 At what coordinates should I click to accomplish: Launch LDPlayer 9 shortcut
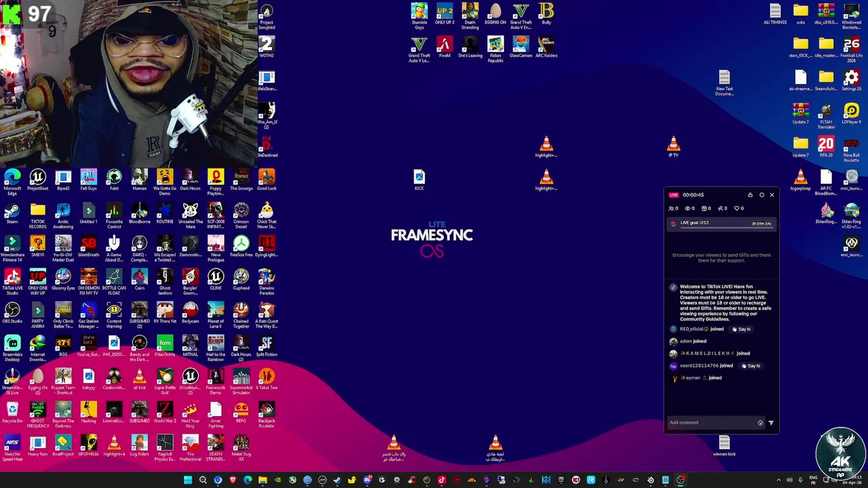852,113
